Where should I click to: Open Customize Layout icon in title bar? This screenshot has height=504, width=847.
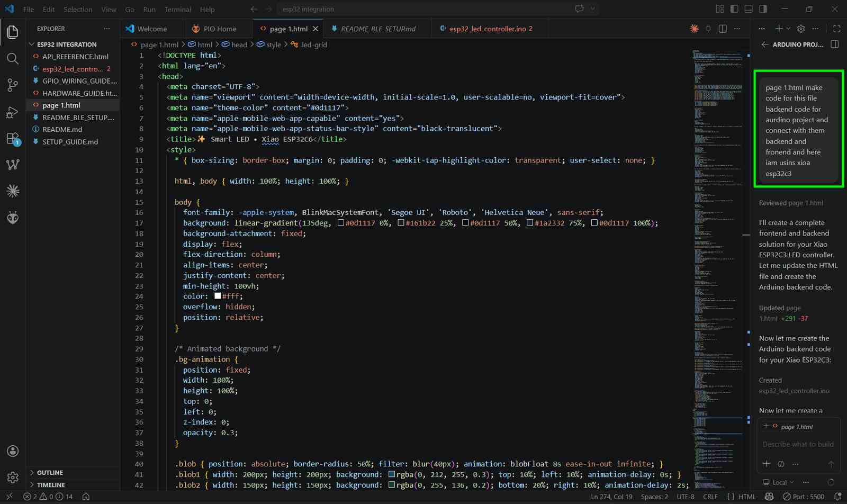click(x=719, y=9)
